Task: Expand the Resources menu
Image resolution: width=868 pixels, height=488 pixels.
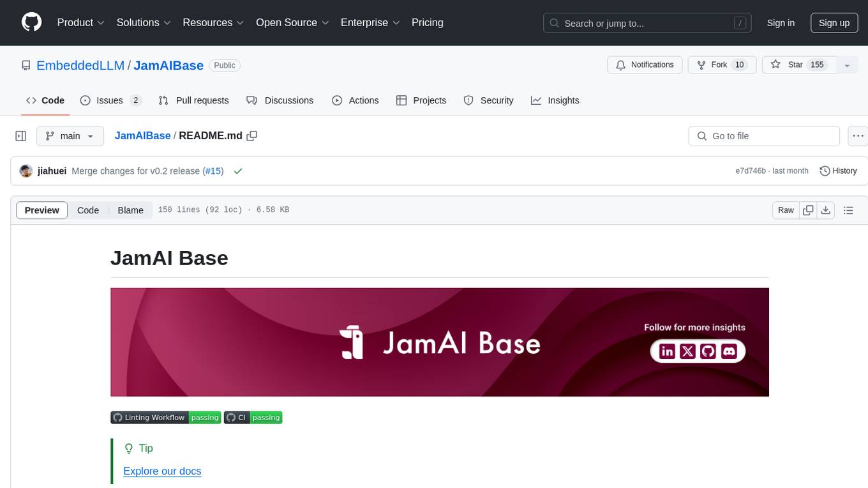Action: tap(213, 22)
